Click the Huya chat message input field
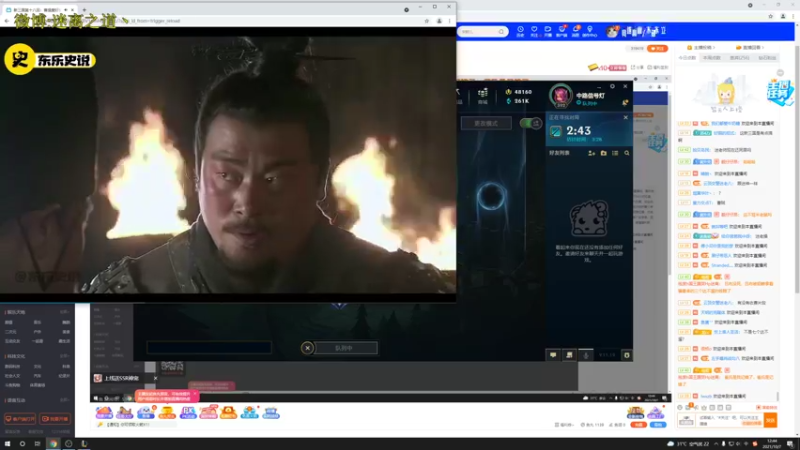The width and height of the screenshot is (800, 450). pos(729,420)
